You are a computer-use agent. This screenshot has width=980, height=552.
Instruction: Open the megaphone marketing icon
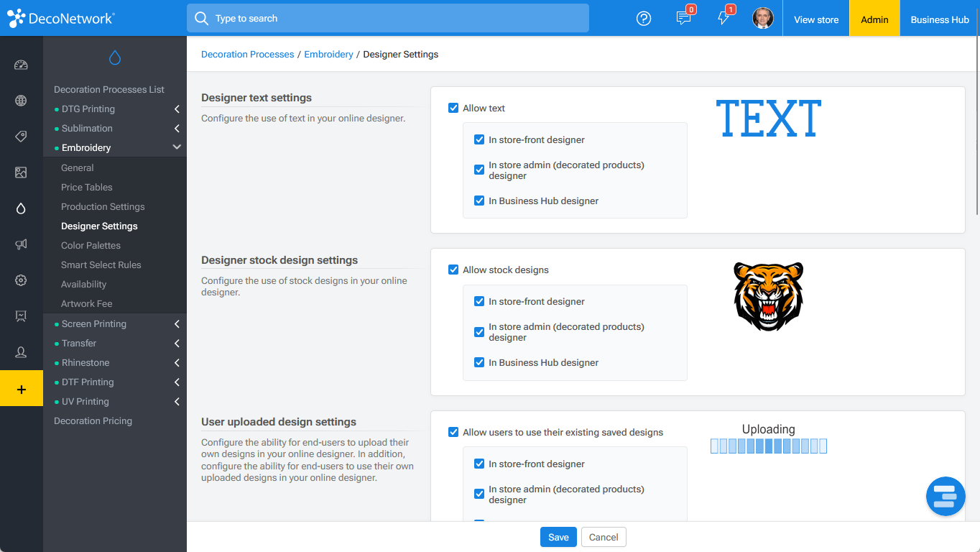[x=21, y=244]
